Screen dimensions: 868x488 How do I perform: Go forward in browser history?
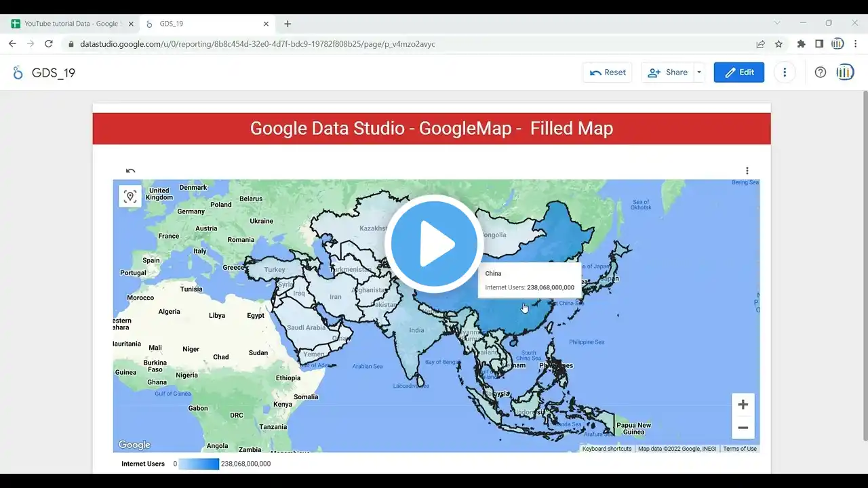(x=31, y=43)
